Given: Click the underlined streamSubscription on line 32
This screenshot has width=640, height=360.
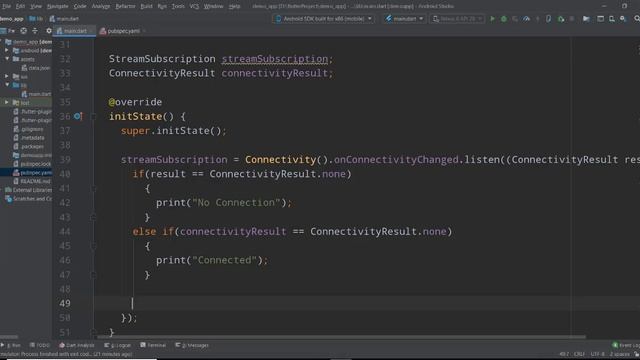Looking at the screenshot, I should tap(275, 59).
